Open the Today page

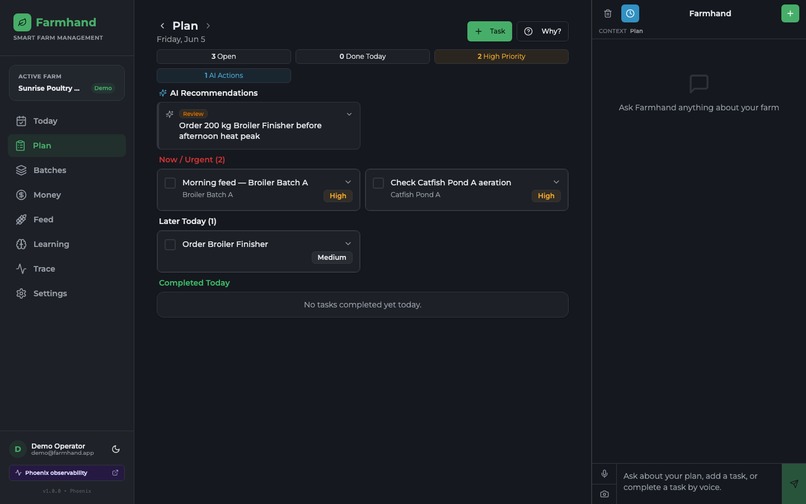67,121
